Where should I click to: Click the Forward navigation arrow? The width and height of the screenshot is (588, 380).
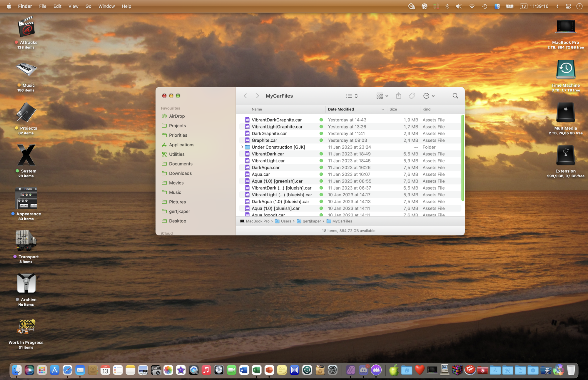tap(257, 96)
